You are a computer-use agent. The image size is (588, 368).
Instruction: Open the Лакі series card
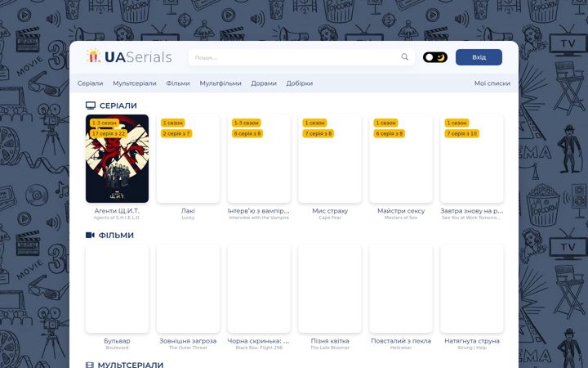click(188, 159)
